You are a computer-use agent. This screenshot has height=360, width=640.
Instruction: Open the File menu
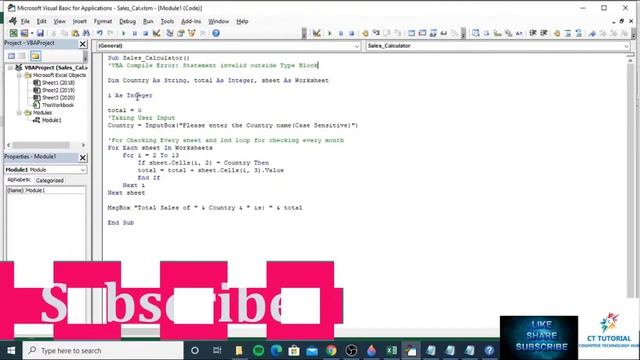pyautogui.click(x=25, y=21)
